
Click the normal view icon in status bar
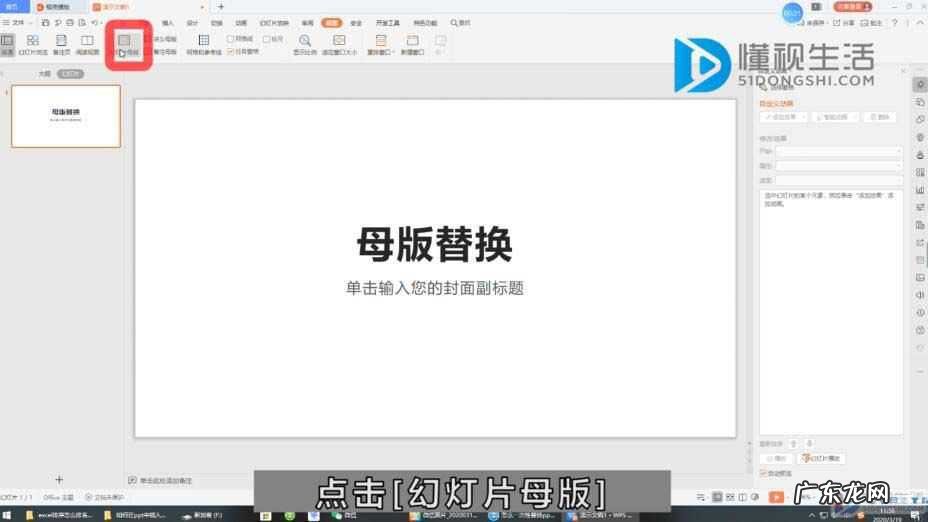(x=717, y=497)
